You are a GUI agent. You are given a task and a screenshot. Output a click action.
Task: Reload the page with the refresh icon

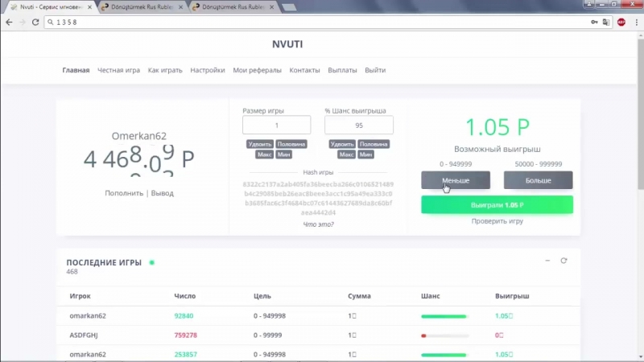(x=35, y=23)
